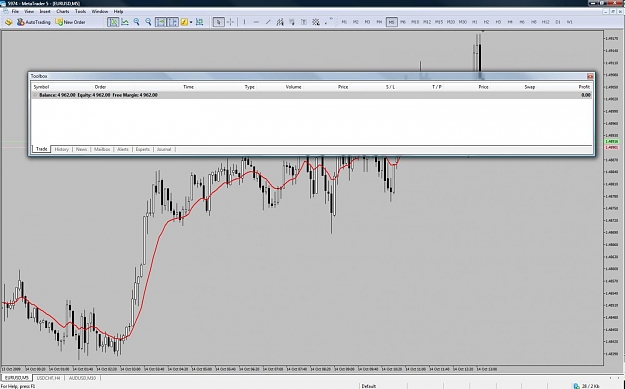Click the indicators list icon
Image resolution: width=625 pixels, height=389 pixels.
pos(184,22)
